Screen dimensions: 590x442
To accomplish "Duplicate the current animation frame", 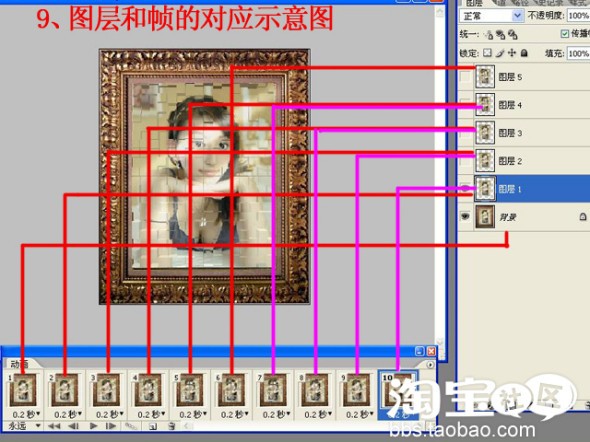I will pyautogui.click(x=153, y=426).
